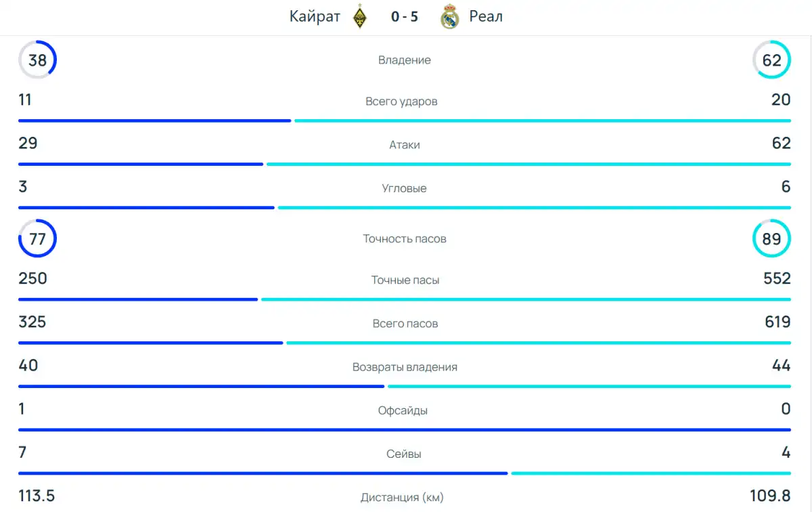This screenshot has width=812, height=512.
Task: Click the dark blue Атаки bar
Action: tap(140, 164)
